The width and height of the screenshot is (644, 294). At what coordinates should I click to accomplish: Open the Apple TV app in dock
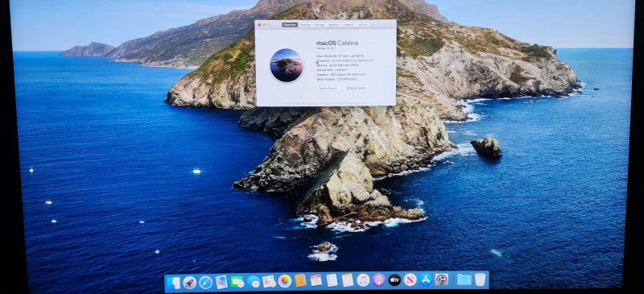[394, 280]
